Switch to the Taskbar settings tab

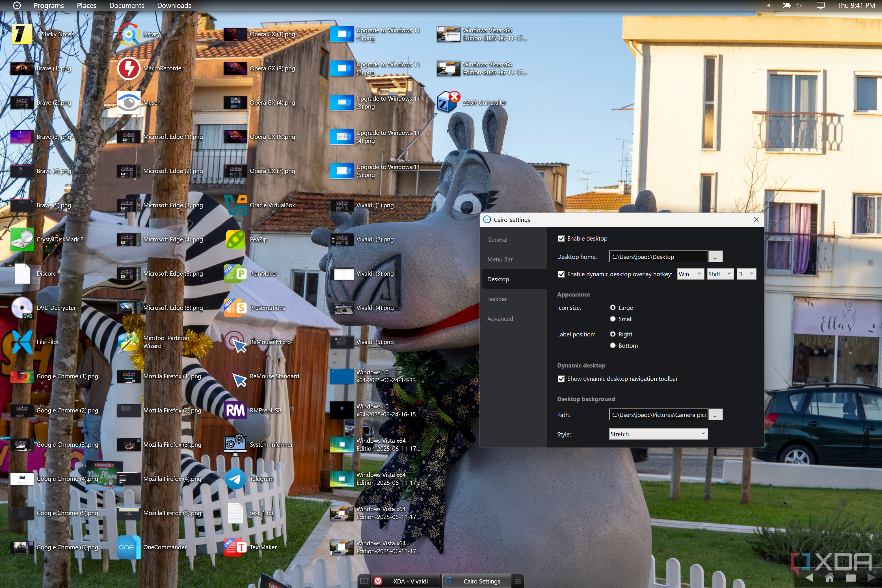(497, 299)
